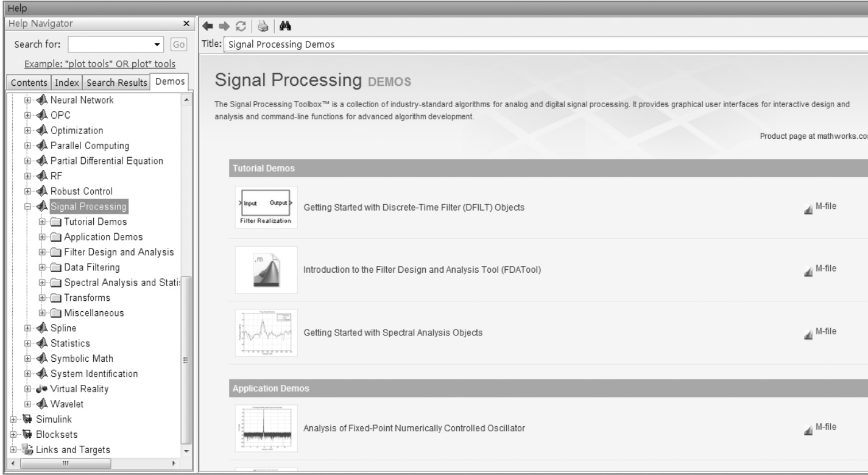
Task: Click the Miscellaneous folder icon
Action: coord(56,313)
